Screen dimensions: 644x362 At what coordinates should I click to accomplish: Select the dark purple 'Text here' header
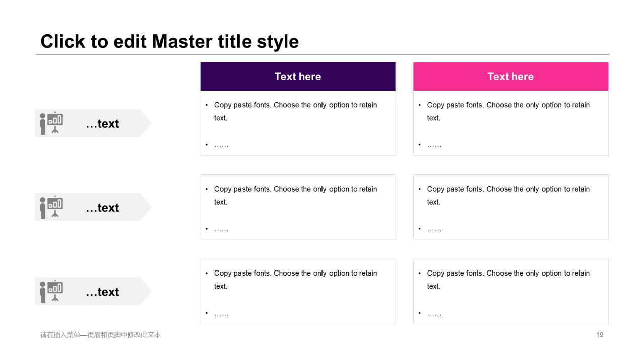298,76
